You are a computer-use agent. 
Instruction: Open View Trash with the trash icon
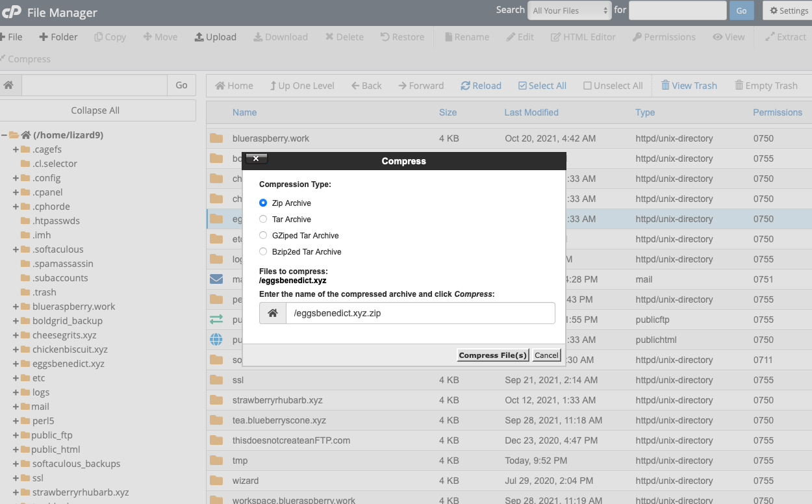[665, 86]
